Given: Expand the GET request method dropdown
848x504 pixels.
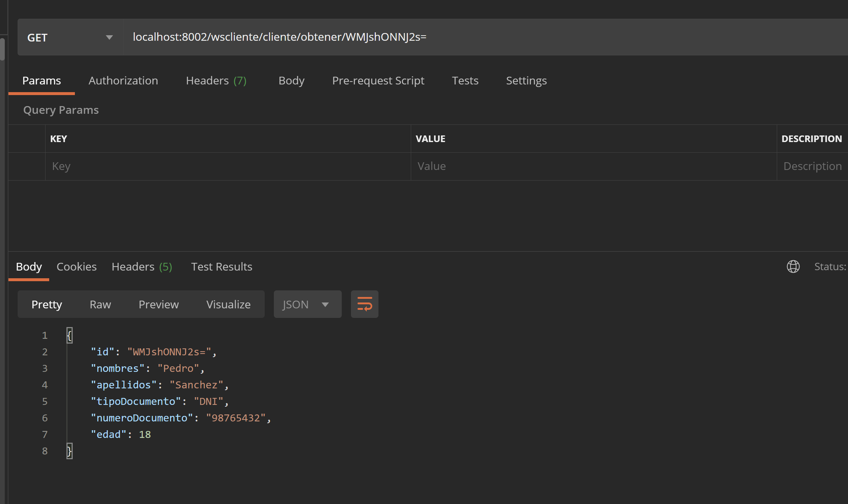Looking at the screenshot, I should click(109, 37).
